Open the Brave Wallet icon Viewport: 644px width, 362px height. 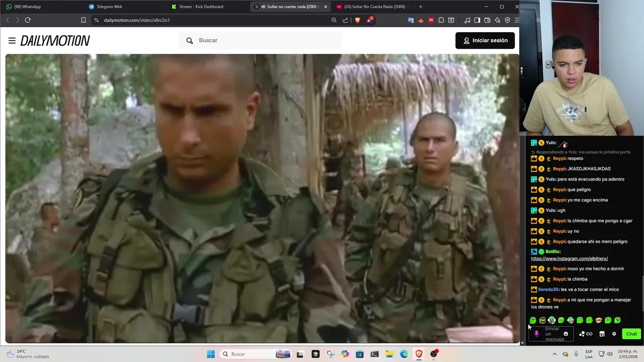click(x=487, y=20)
